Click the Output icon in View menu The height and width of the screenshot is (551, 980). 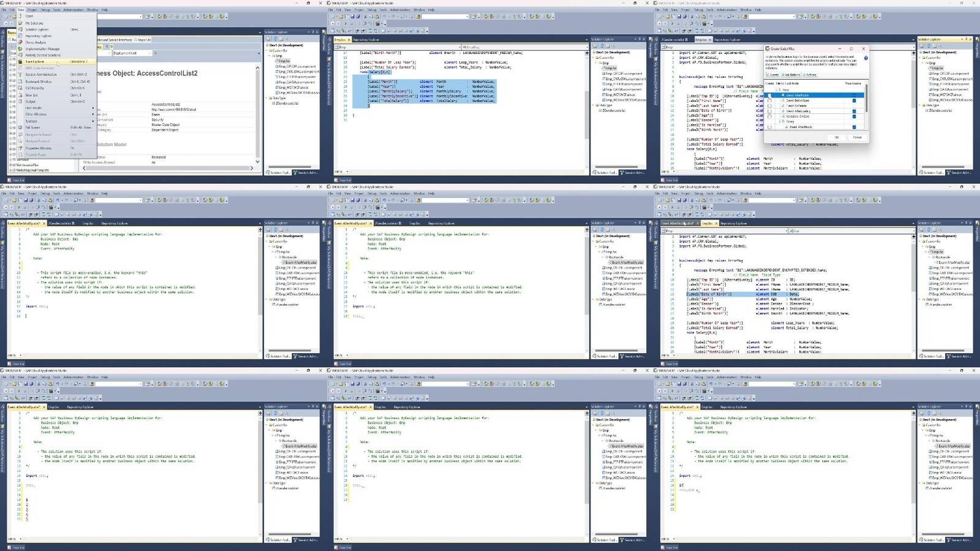point(20,102)
